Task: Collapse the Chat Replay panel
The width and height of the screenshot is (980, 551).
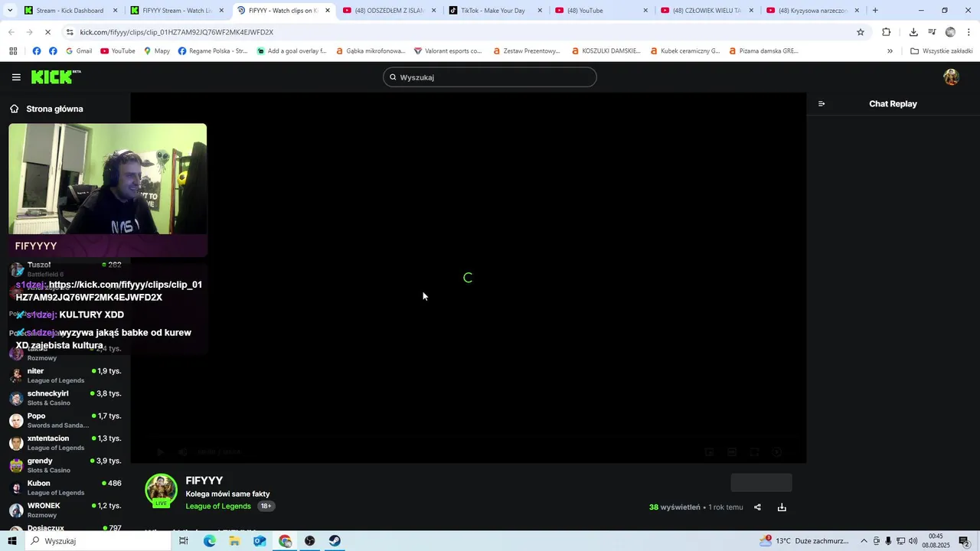Action: (x=822, y=104)
